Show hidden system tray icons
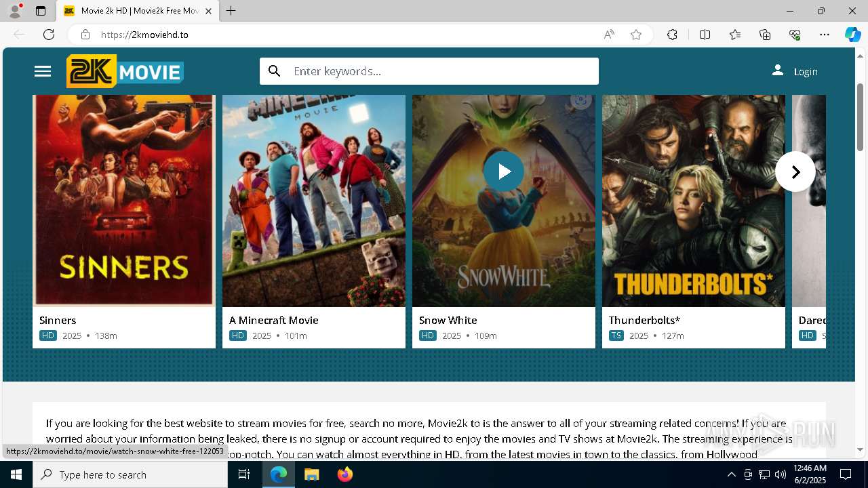Image resolution: width=868 pixels, height=488 pixels. pyautogui.click(x=731, y=474)
